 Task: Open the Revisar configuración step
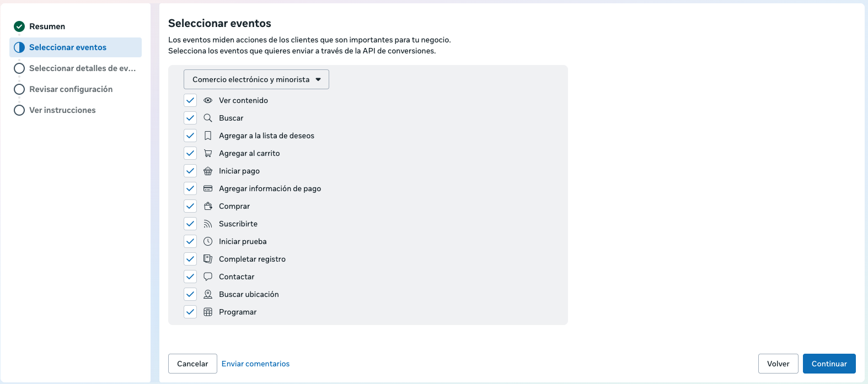tap(71, 89)
